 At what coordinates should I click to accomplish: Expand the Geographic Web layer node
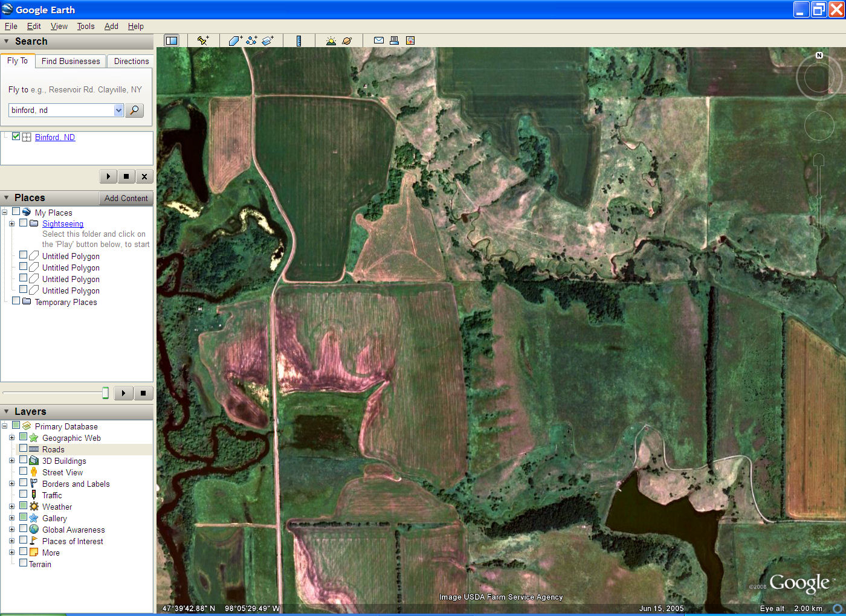[x=11, y=437]
